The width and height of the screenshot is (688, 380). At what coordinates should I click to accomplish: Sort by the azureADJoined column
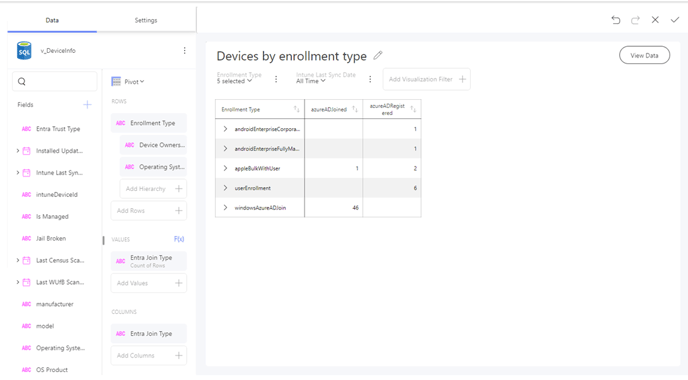point(355,109)
